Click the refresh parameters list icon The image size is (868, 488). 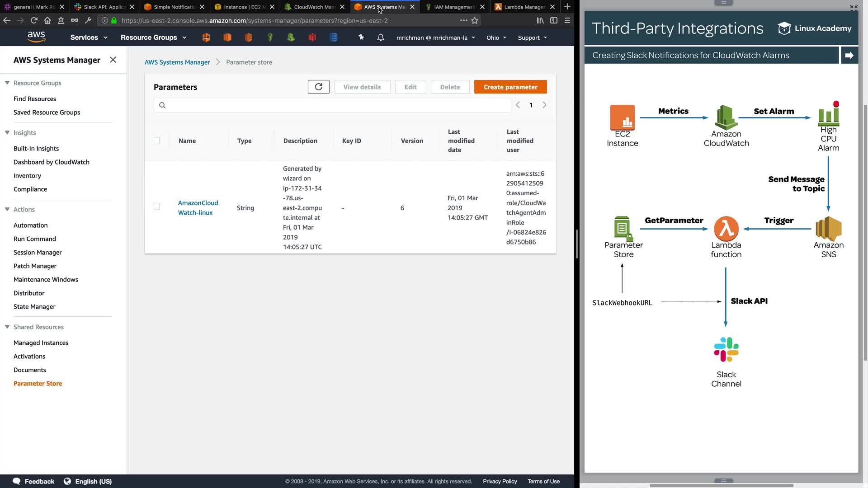(x=318, y=87)
